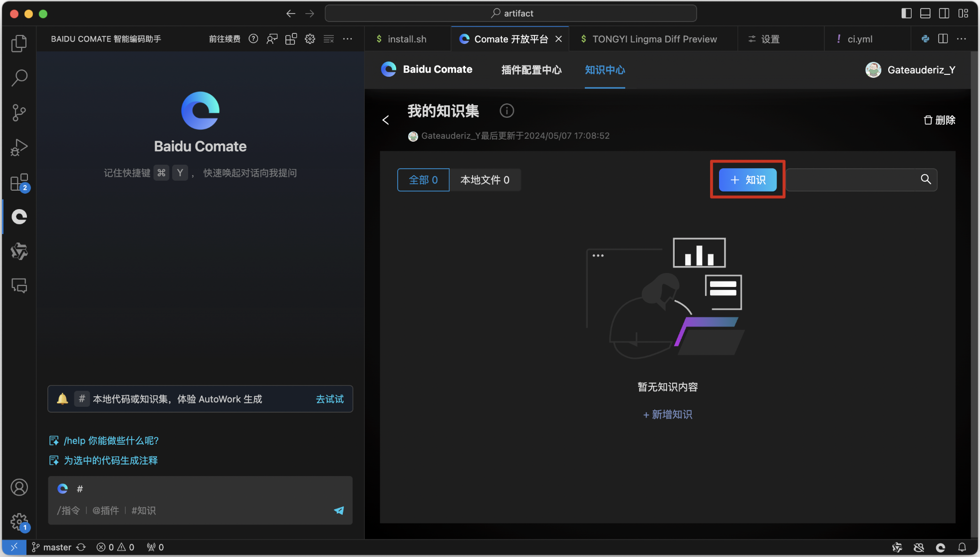This screenshot has height=557, width=980.
Task: Open customize layout button
Action: click(963, 13)
